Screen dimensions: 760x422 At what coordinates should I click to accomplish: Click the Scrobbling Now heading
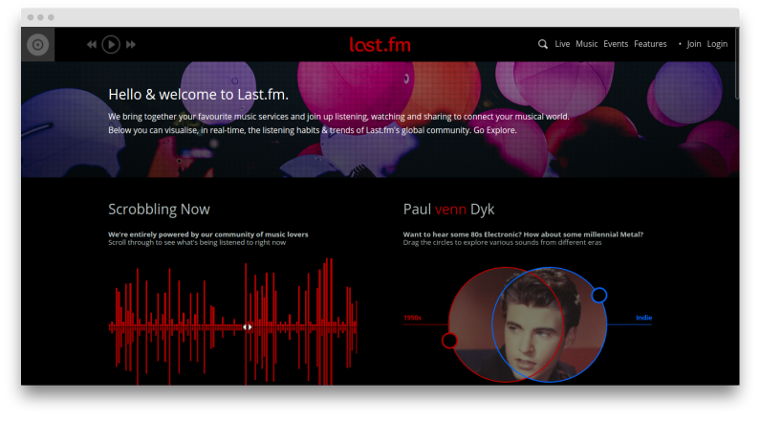(x=159, y=209)
